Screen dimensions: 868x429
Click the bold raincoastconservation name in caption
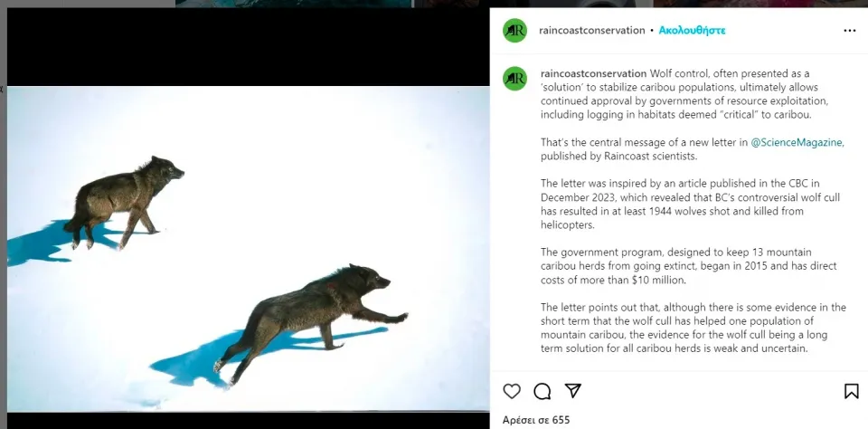pyautogui.click(x=593, y=73)
